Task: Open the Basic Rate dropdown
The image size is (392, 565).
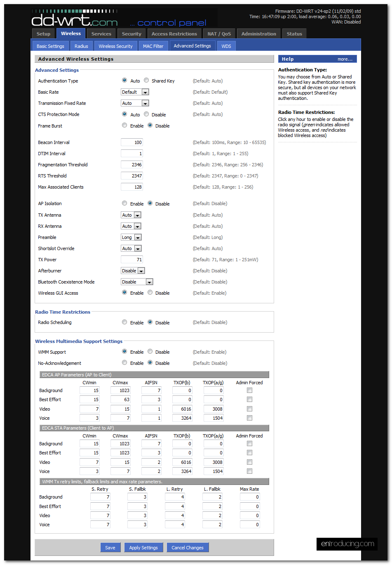Action: pos(135,92)
